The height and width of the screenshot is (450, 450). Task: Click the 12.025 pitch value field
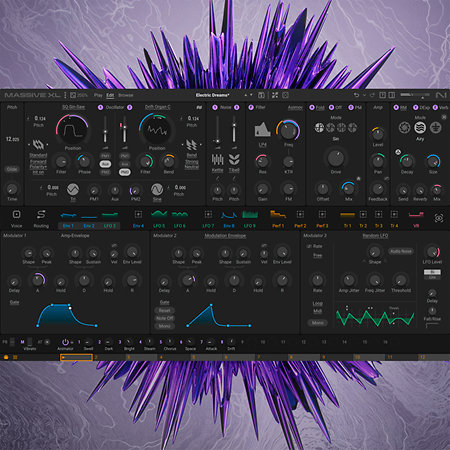pyautogui.click(x=12, y=139)
